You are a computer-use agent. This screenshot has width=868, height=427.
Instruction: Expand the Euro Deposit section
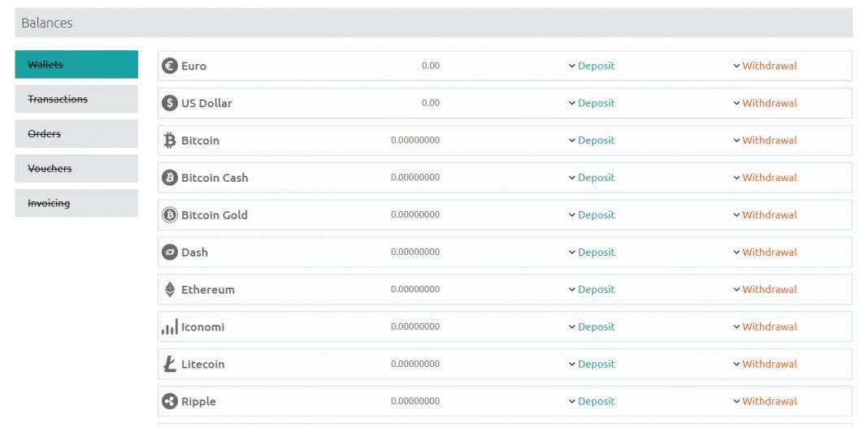coord(592,66)
